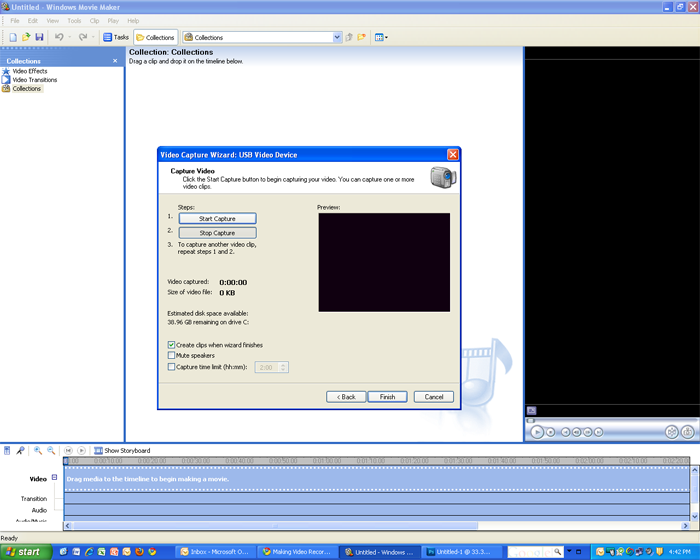Image resolution: width=700 pixels, height=560 pixels.
Task: Collapse the Video track expander
Action: (x=54, y=477)
